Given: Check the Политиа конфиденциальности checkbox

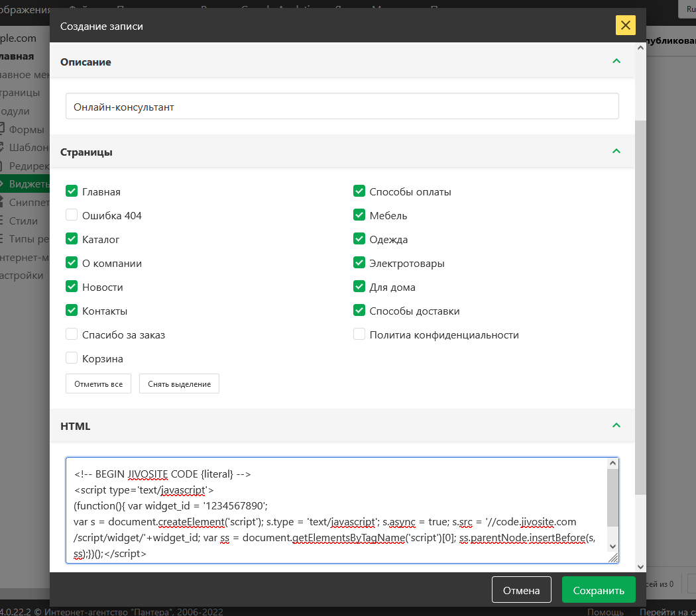Looking at the screenshot, I should (x=359, y=334).
